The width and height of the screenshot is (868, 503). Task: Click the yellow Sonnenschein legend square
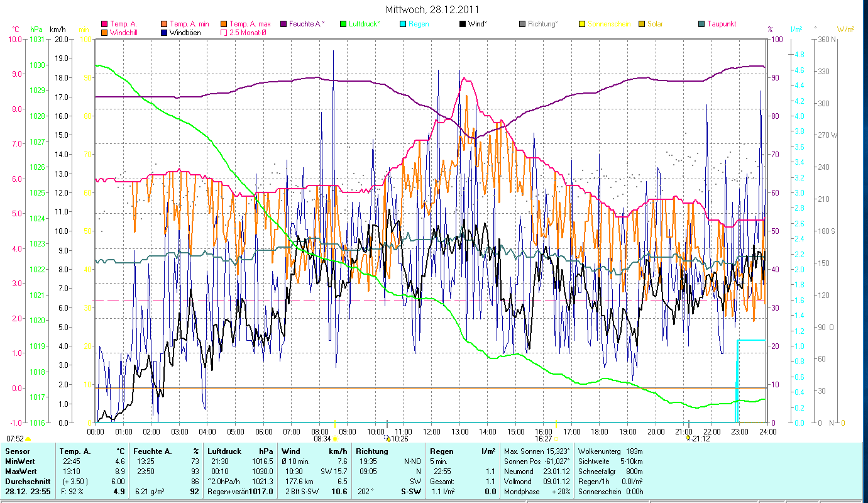(x=582, y=24)
